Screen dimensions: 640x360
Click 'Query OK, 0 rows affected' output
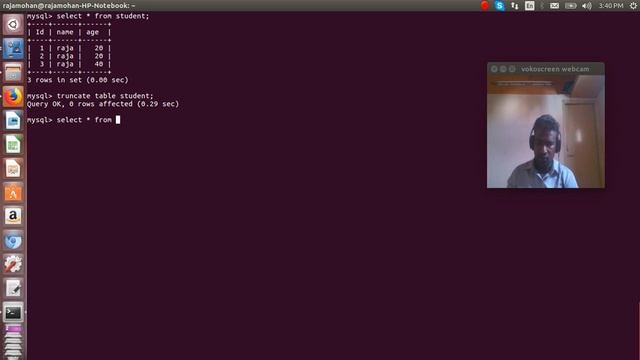click(103, 104)
